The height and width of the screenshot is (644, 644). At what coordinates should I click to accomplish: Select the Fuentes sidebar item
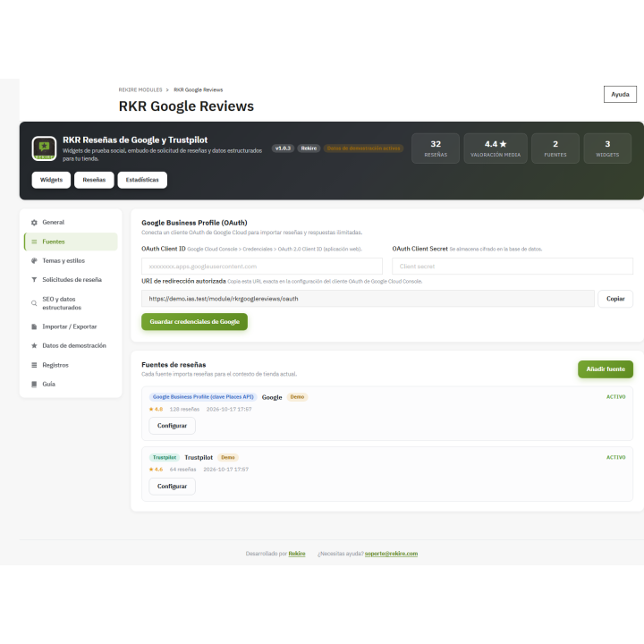[71, 241]
